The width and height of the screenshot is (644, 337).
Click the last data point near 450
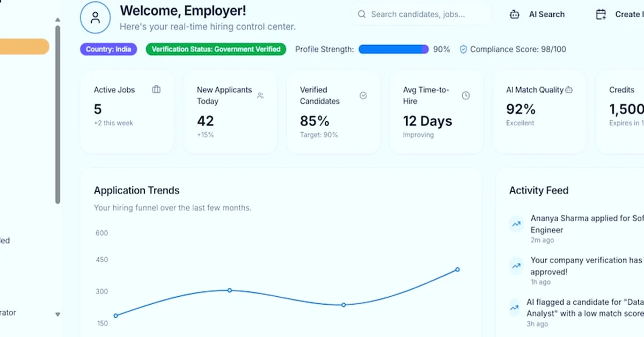457,269
